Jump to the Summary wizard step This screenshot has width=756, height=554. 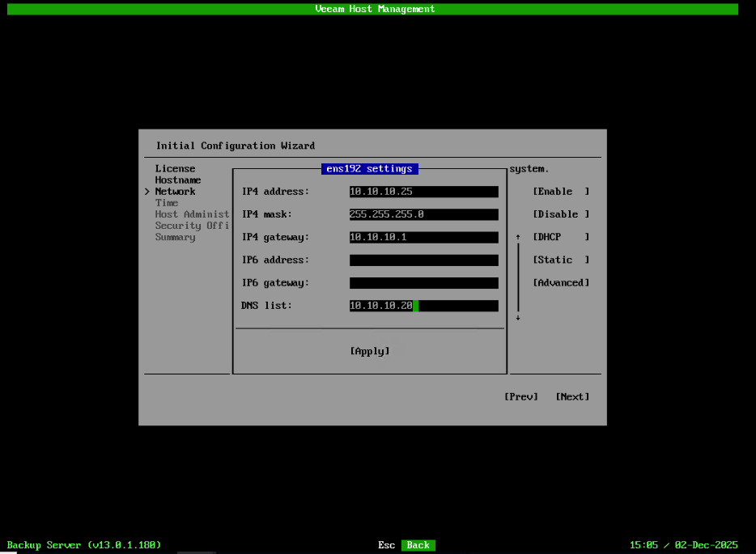click(175, 237)
